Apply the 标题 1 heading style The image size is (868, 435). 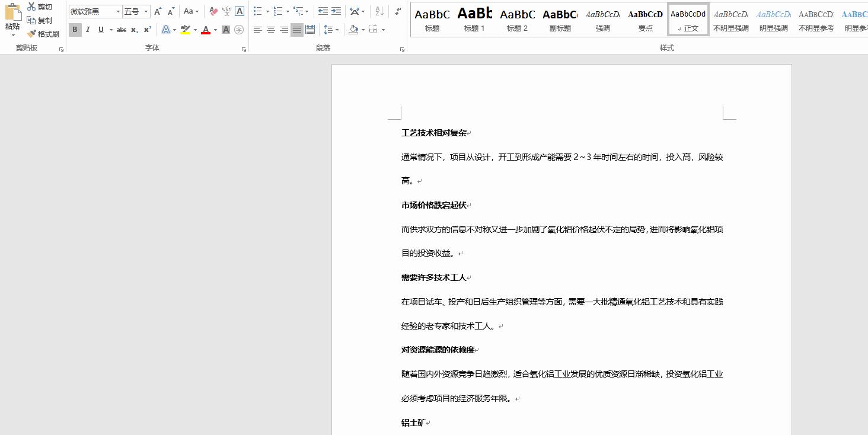coord(474,19)
